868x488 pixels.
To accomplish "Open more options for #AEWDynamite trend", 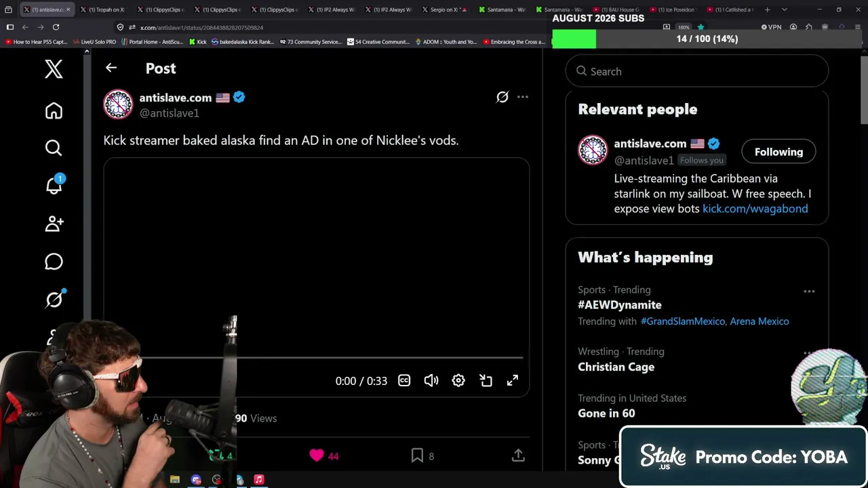I will [x=809, y=291].
